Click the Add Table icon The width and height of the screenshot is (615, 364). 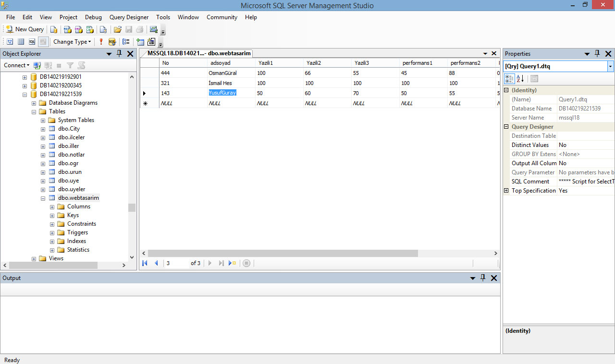[140, 42]
